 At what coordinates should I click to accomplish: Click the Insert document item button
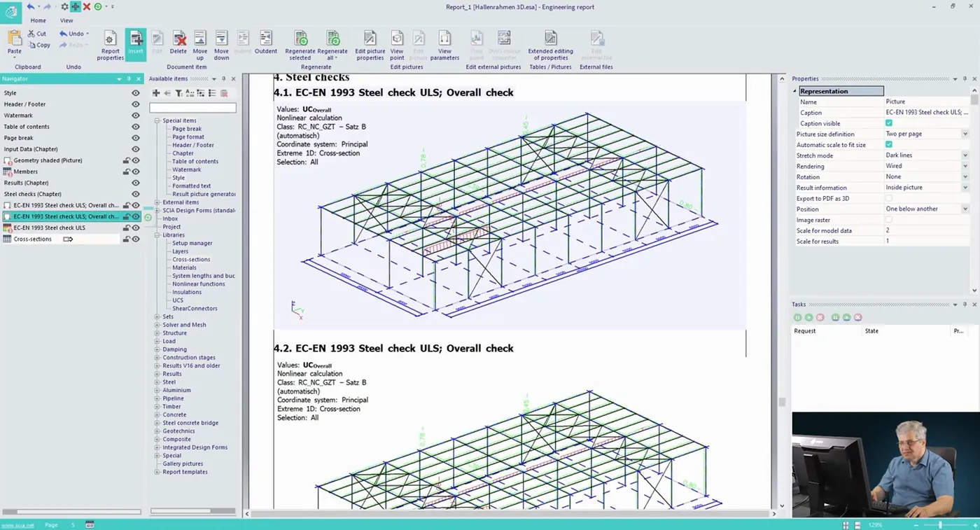136,43
